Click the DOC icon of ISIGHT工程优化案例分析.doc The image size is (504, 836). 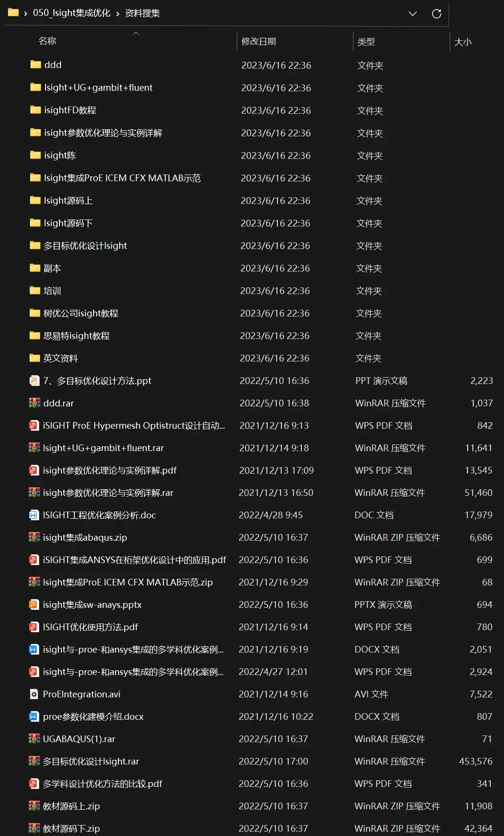34,515
